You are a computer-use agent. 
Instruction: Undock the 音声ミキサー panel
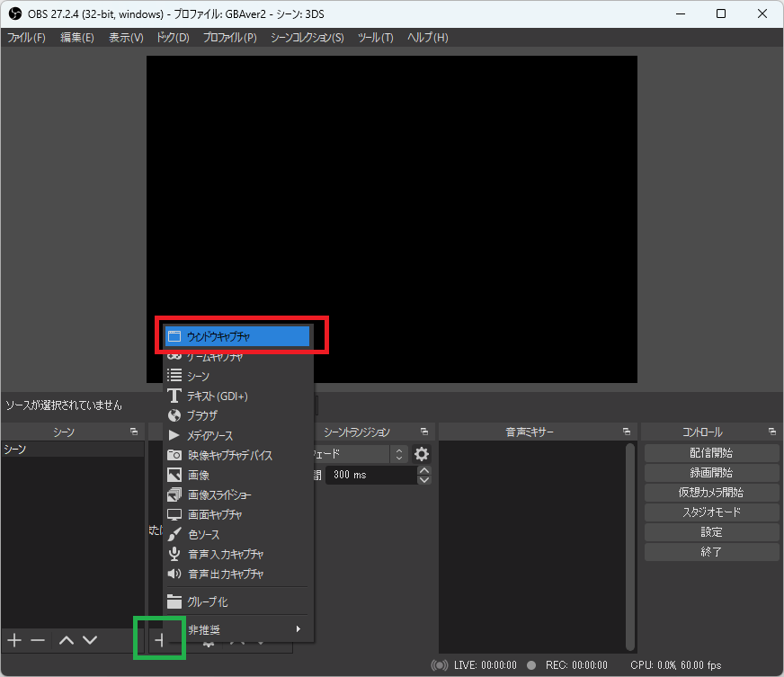[x=627, y=432]
